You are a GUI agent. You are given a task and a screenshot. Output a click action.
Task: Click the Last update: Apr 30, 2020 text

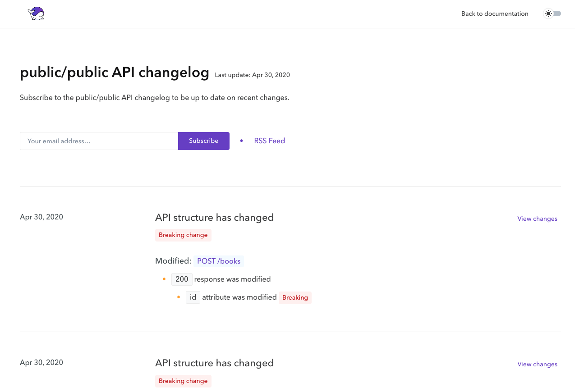point(252,75)
